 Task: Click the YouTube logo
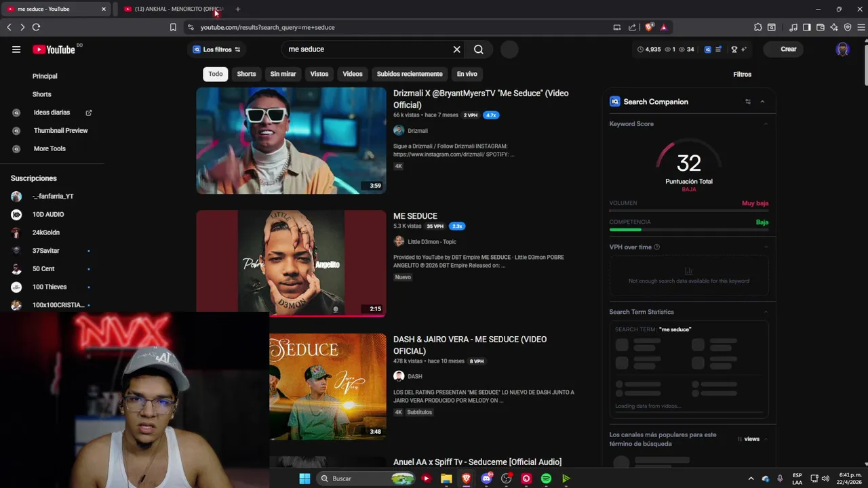click(x=54, y=49)
